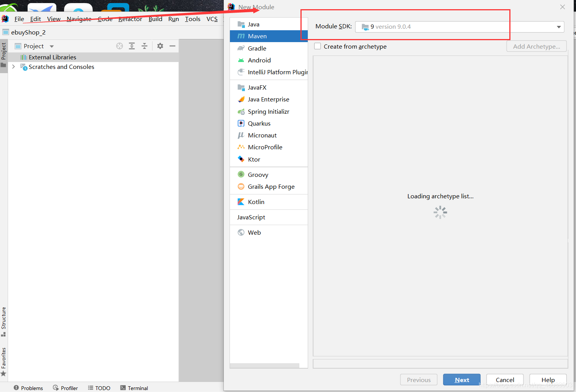Open the File menu
The height and width of the screenshot is (392, 576).
coord(19,19)
